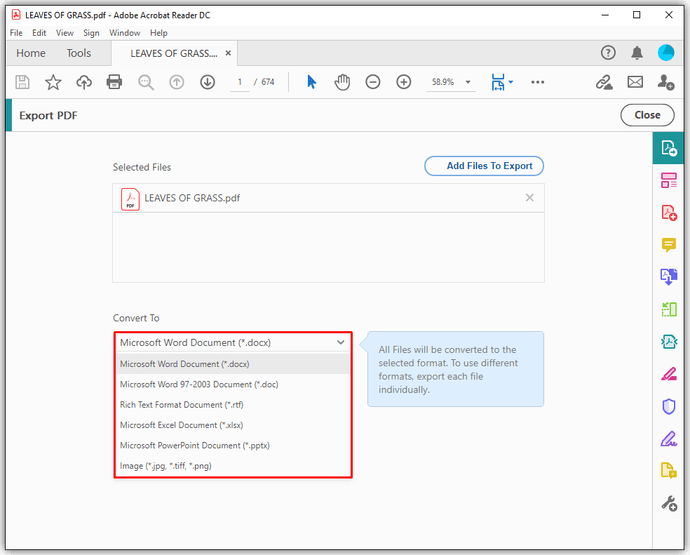Image resolution: width=690 pixels, height=555 pixels.
Task: Go to the previous page arrow
Action: pos(177,82)
